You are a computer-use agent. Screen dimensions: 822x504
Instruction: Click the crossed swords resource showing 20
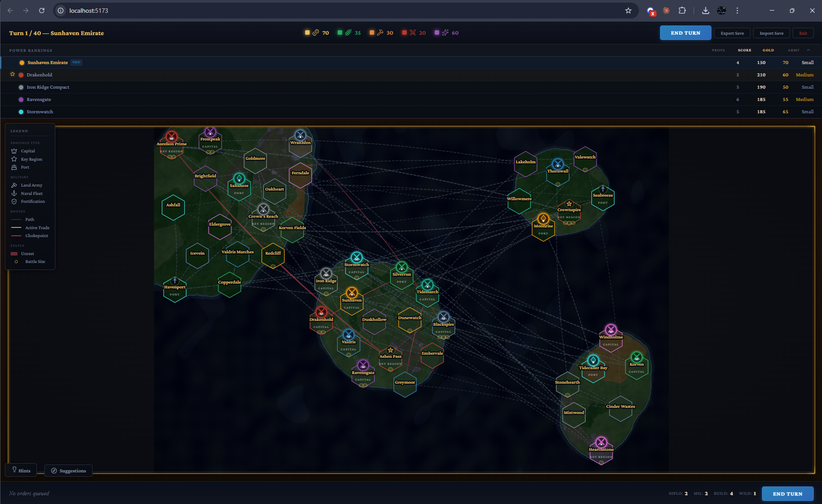coord(413,32)
